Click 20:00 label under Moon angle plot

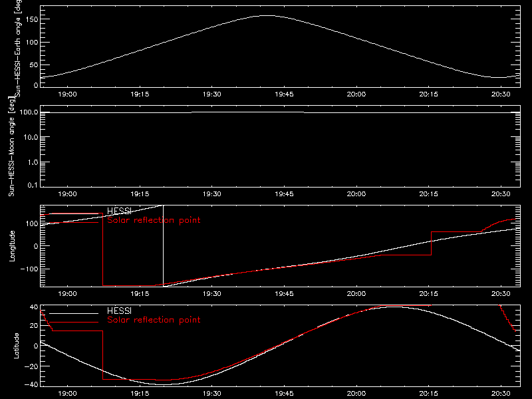click(356, 194)
